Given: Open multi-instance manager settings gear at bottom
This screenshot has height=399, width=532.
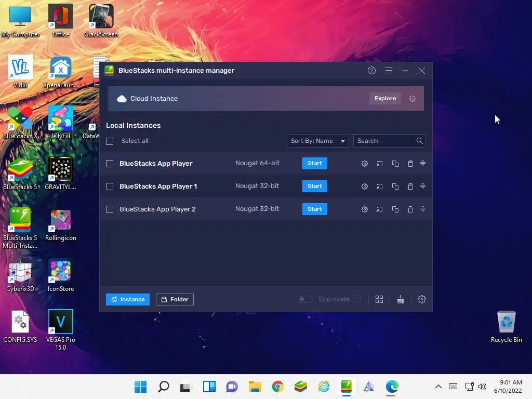Looking at the screenshot, I should point(422,299).
